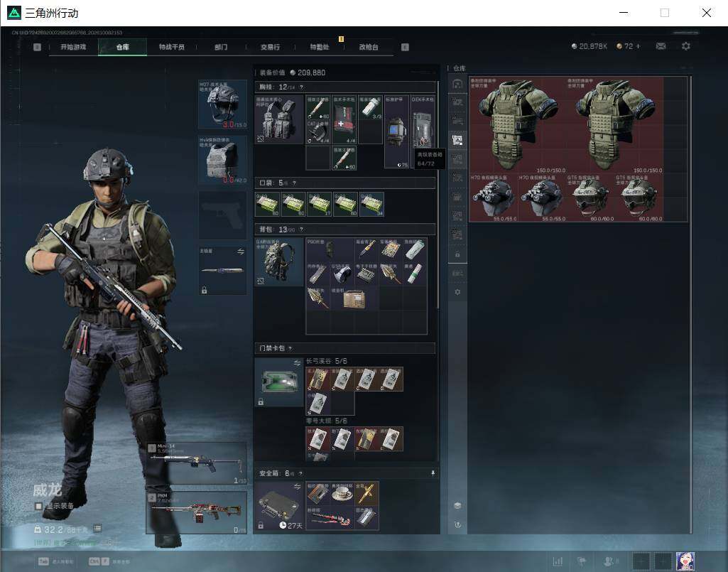Add premium currency with the plus icon
Image resolution: width=728 pixels, height=572 pixels.
click(x=639, y=46)
